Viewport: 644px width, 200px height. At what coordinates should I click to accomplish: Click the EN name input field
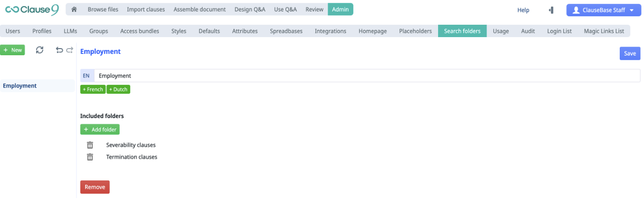click(366, 76)
